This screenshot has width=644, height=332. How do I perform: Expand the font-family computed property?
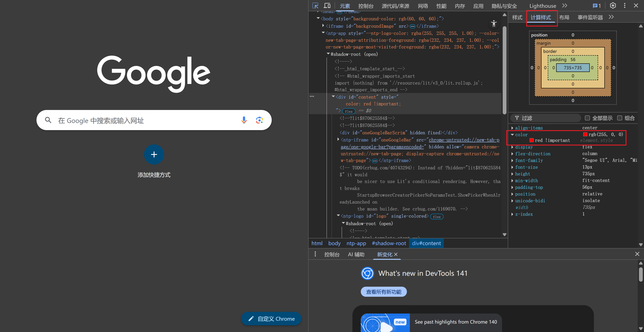click(x=512, y=160)
